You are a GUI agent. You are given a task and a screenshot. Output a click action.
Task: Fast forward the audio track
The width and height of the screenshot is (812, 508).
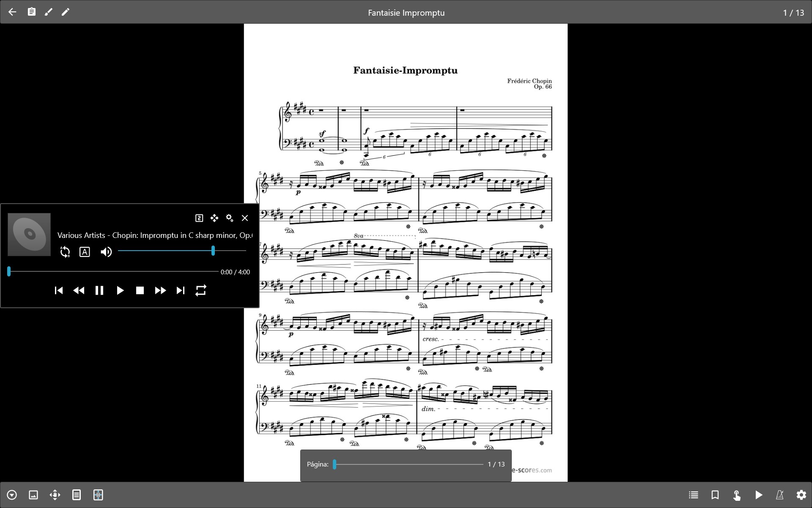click(160, 290)
